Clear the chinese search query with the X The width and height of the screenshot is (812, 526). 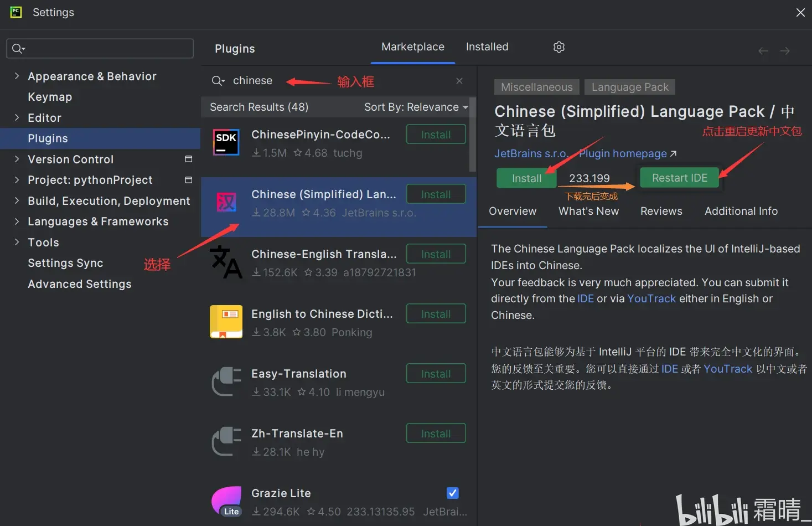click(459, 81)
